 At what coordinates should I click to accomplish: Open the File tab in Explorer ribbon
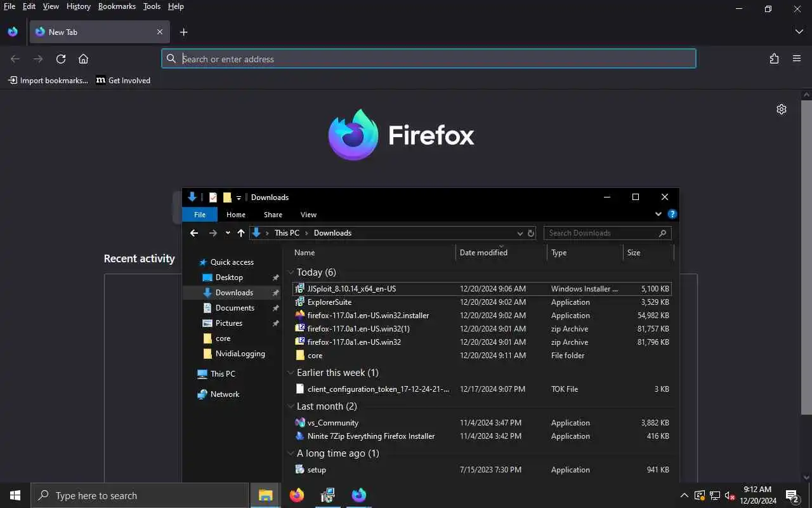[200, 215]
